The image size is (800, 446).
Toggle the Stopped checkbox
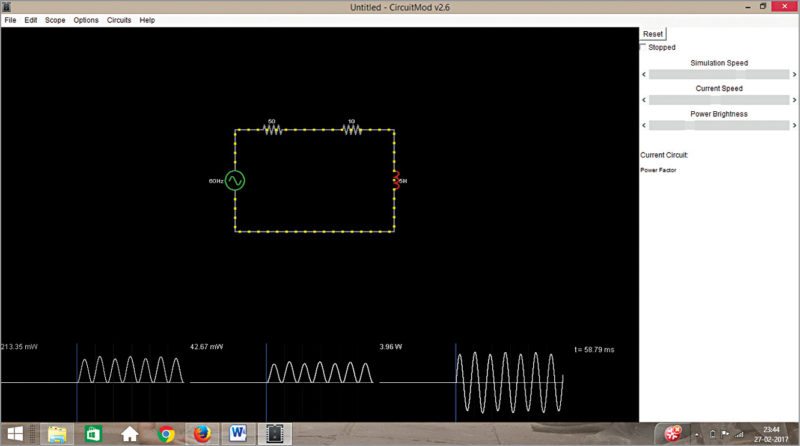tap(643, 47)
